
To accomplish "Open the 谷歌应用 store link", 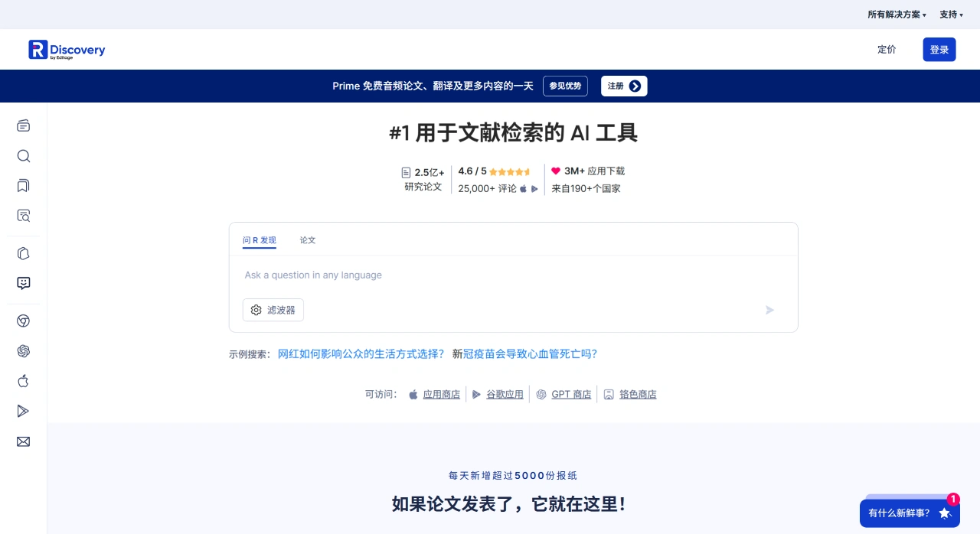I will coord(505,394).
